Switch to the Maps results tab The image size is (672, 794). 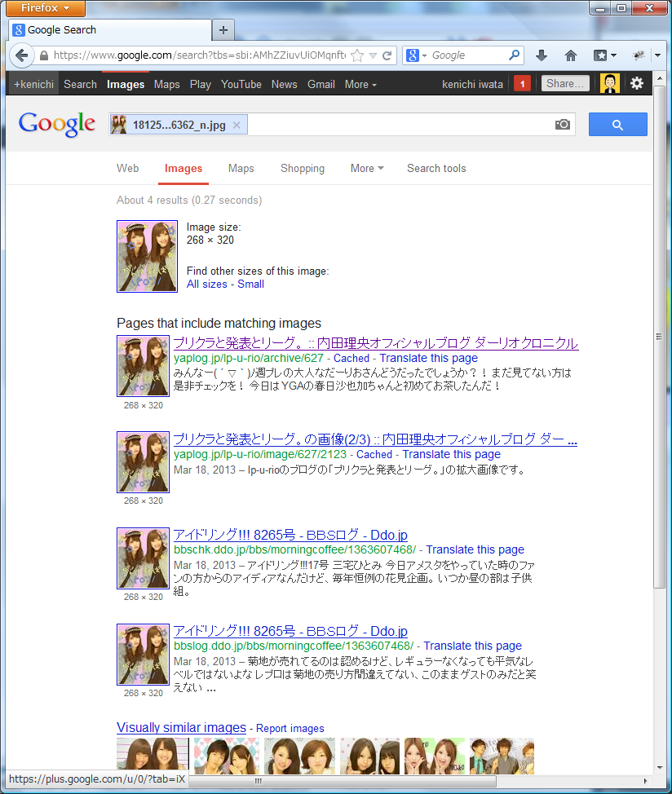coord(241,168)
